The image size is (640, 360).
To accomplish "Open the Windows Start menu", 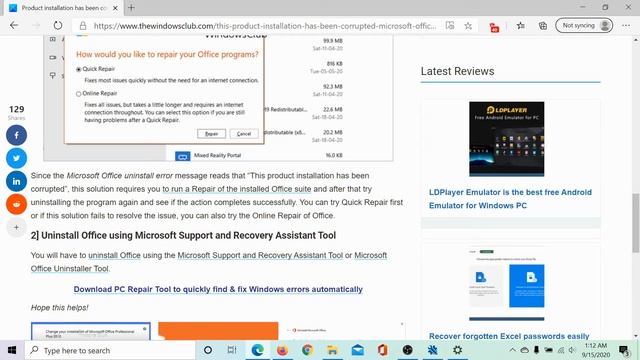I will tap(12, 350).
